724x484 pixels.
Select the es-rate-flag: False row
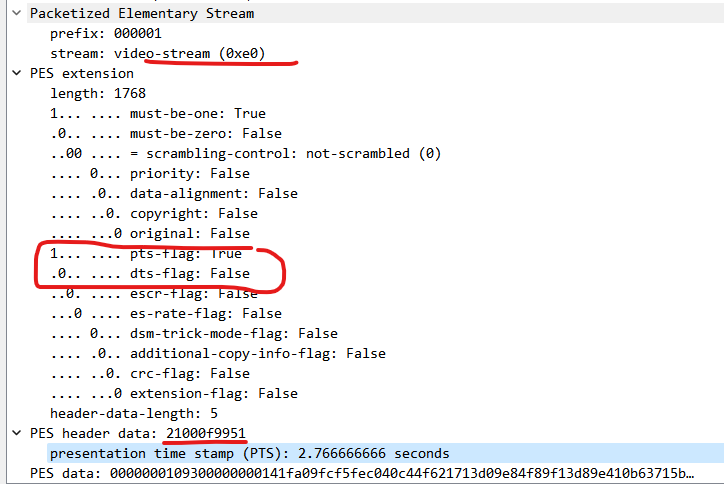pyautogui.click(x=166, y=313)
